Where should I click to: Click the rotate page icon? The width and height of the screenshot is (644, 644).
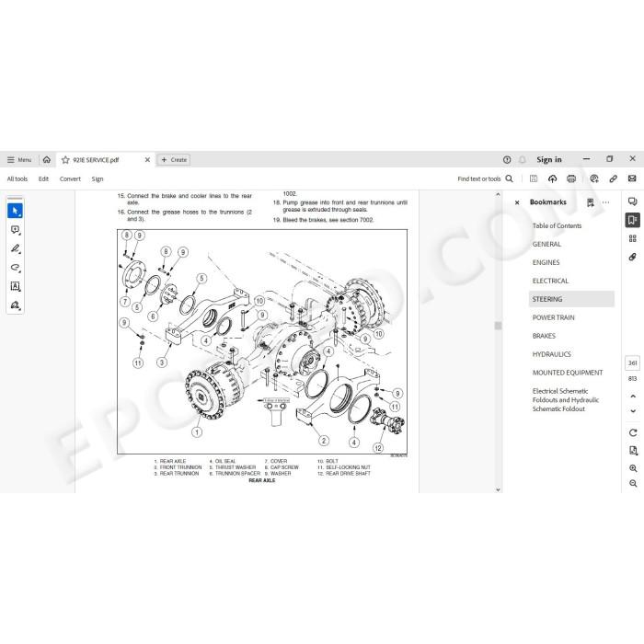(633, 433)
